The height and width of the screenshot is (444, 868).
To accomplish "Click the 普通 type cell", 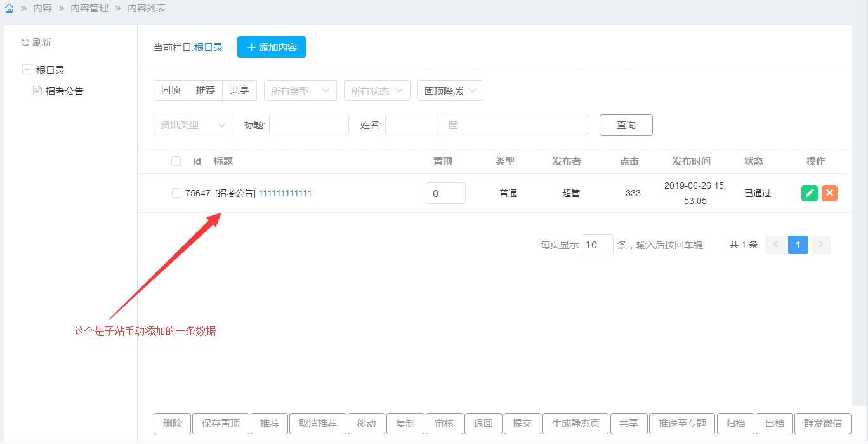I will pyautogui.click(x=508, y=193).
